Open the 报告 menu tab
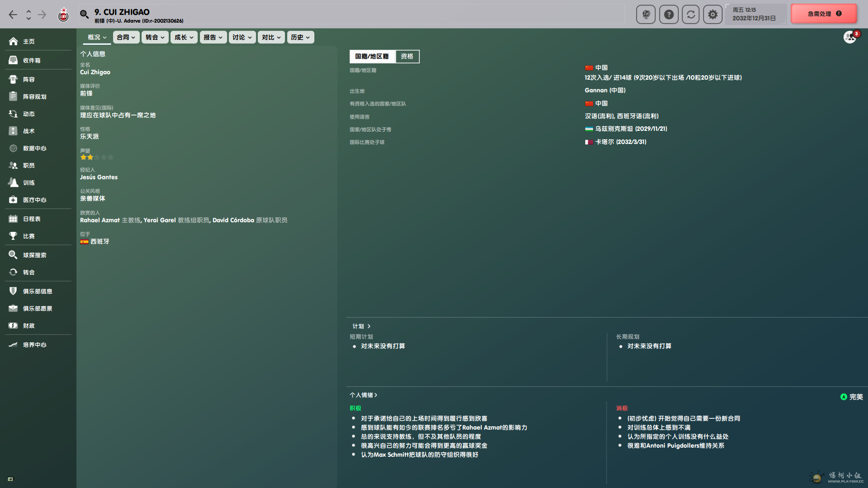Screen dimensions: 868x488 213,37
